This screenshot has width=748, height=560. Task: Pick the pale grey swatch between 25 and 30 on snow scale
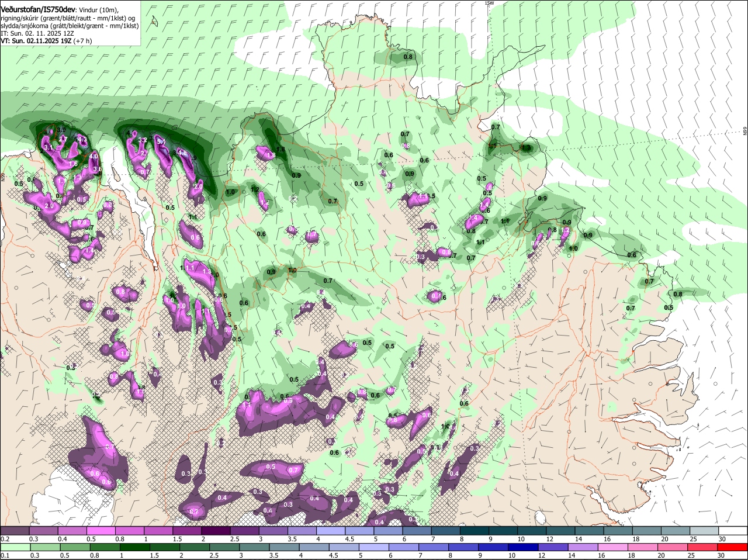[704, 530]
